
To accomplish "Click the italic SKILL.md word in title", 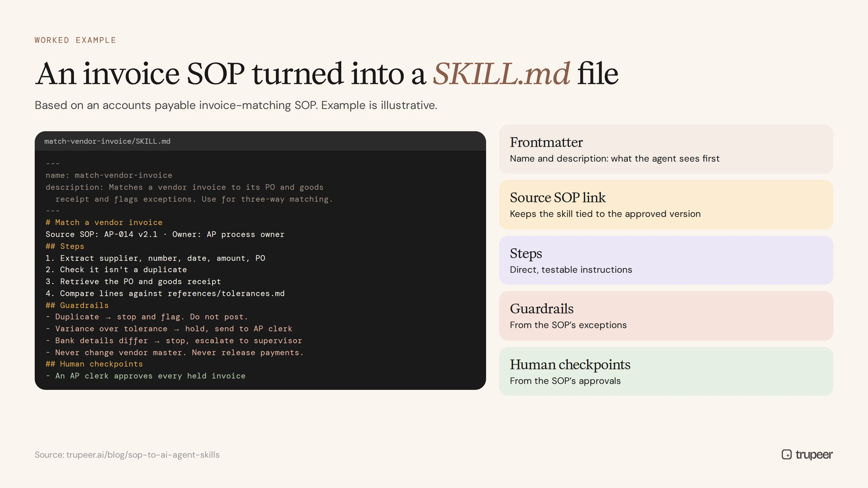I will click(x=501, y=73).
